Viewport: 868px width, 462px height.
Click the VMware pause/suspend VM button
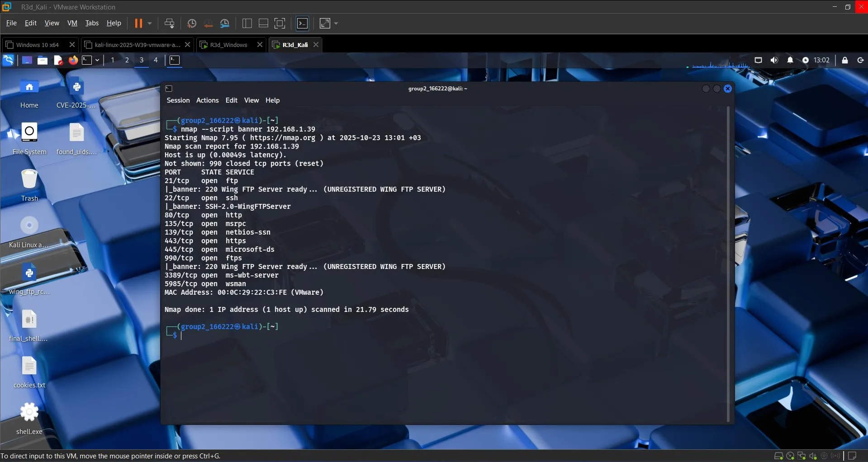138,23
